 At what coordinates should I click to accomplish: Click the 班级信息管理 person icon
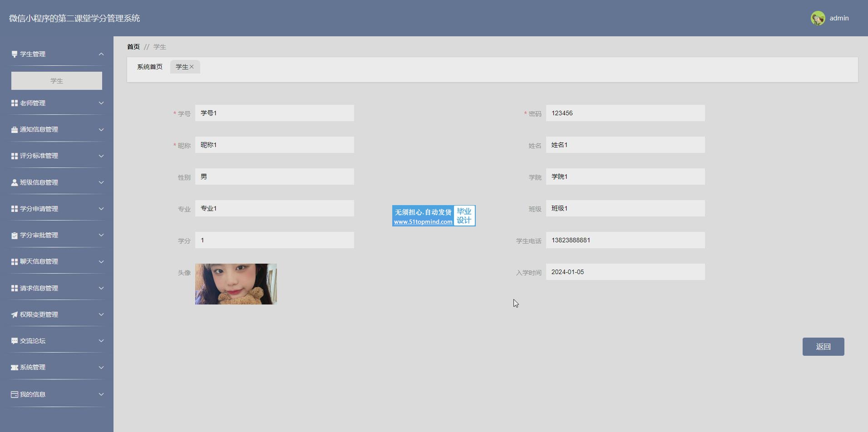coord(15,182)
